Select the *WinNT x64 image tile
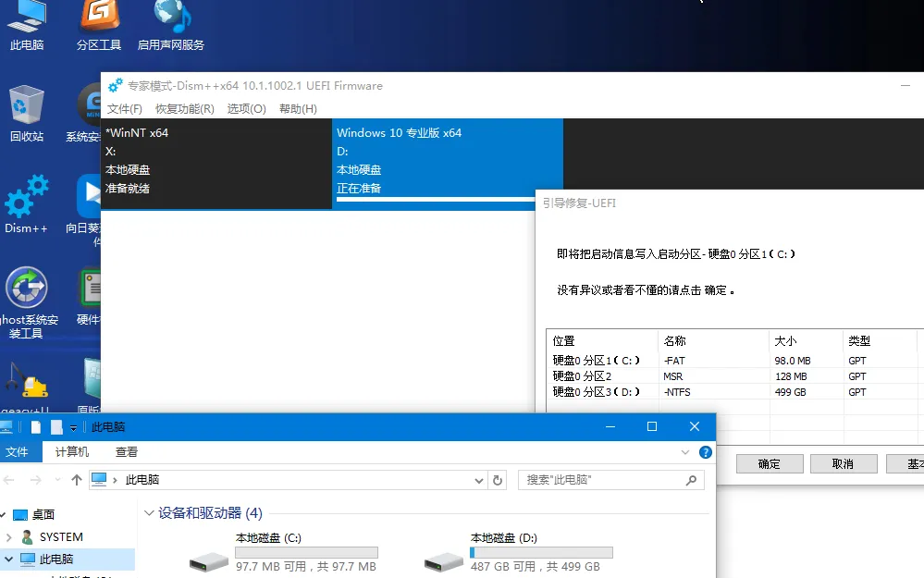Screen dimensions: 924x578 click(x=216, y=164)
